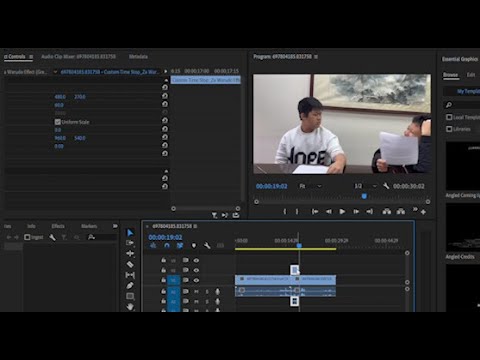The height and width of the screenshot is (360, 480).
Task: Open the Program monitor panel menu
Action: (316, 57)
